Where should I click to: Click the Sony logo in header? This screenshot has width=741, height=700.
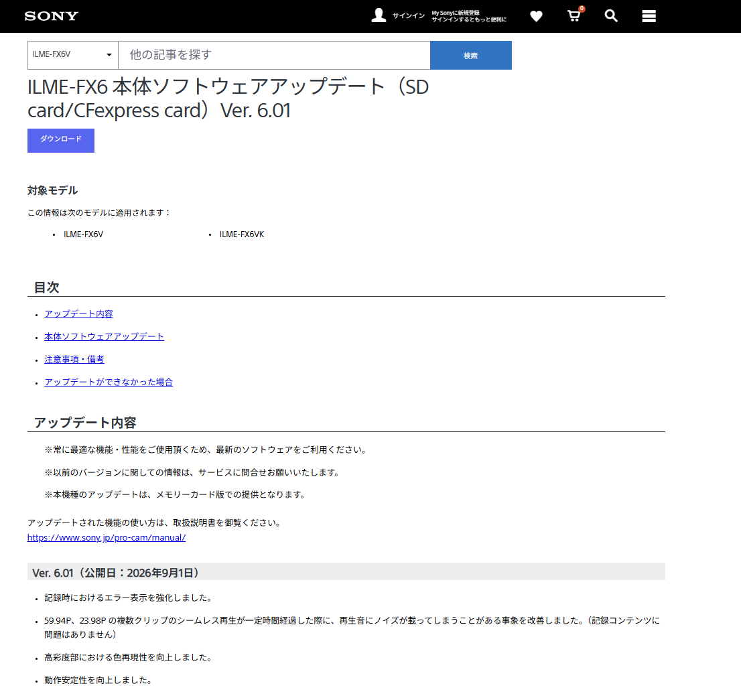click(51, 16)
